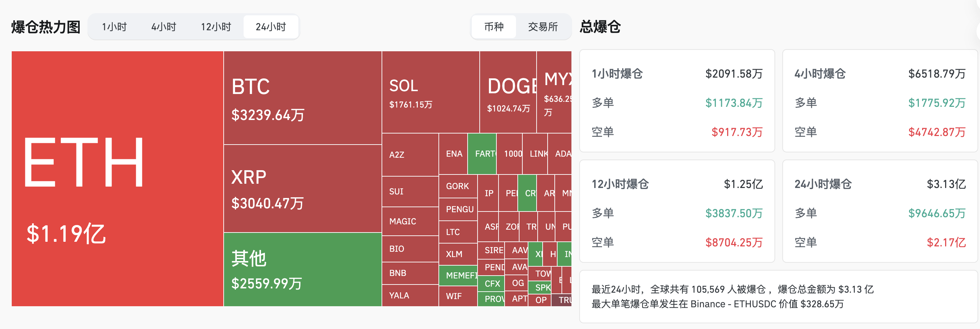Select the SOL heatmap tile
This screenshot has width=980, height=329.
click(x=430, y=92)
